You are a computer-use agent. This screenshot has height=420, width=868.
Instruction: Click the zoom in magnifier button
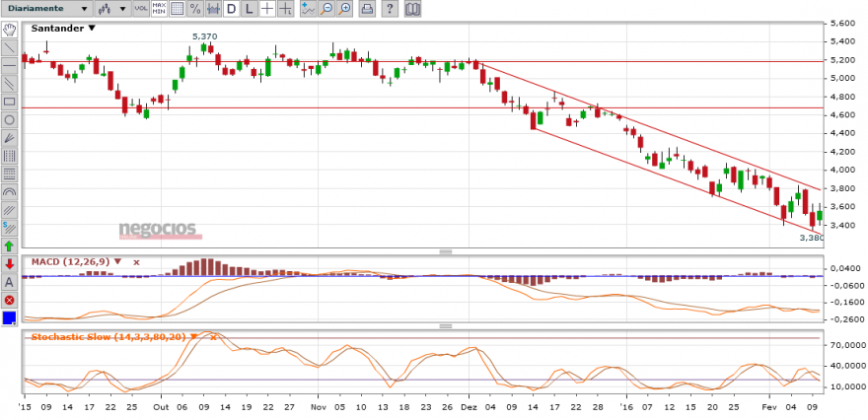click(x=345, y=8)
